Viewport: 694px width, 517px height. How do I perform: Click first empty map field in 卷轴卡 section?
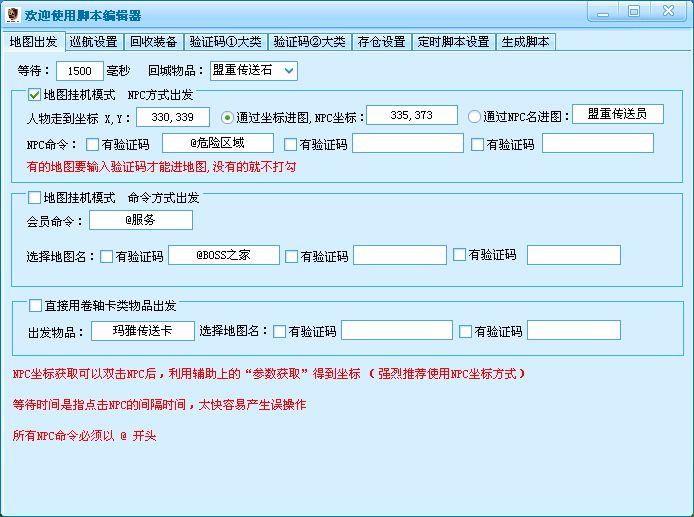point(397,330)
